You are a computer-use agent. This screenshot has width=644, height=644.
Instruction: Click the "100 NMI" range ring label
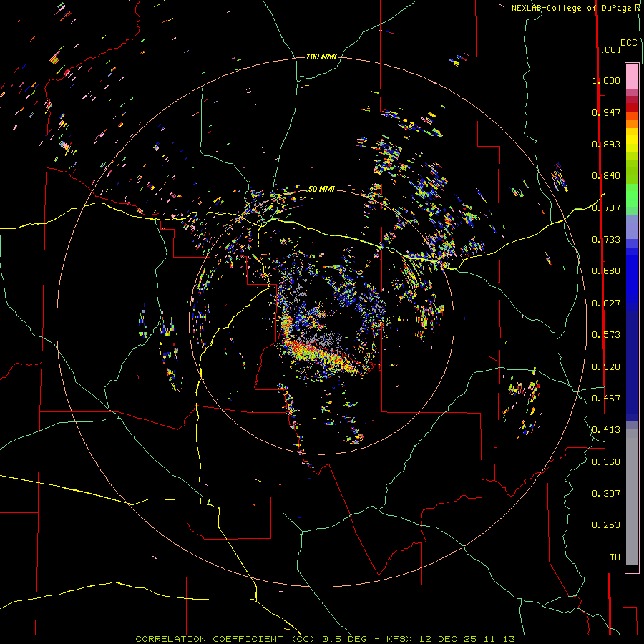coord(321,57)
